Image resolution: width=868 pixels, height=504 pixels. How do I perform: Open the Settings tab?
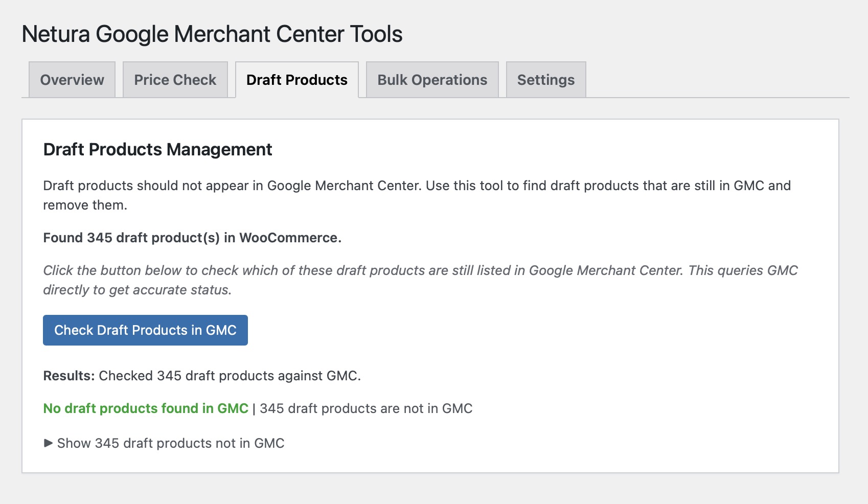point(545,80)
